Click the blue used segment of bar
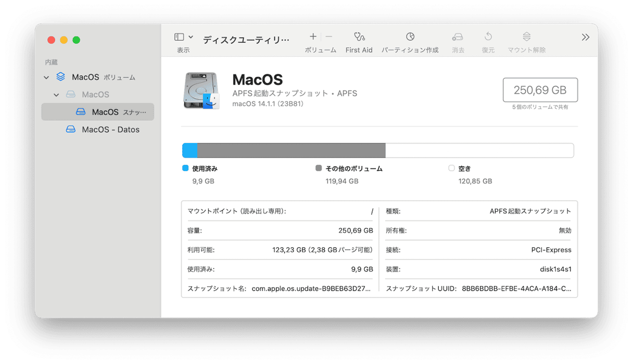This screenshot has height=364, width=633. tap(190, 150)
